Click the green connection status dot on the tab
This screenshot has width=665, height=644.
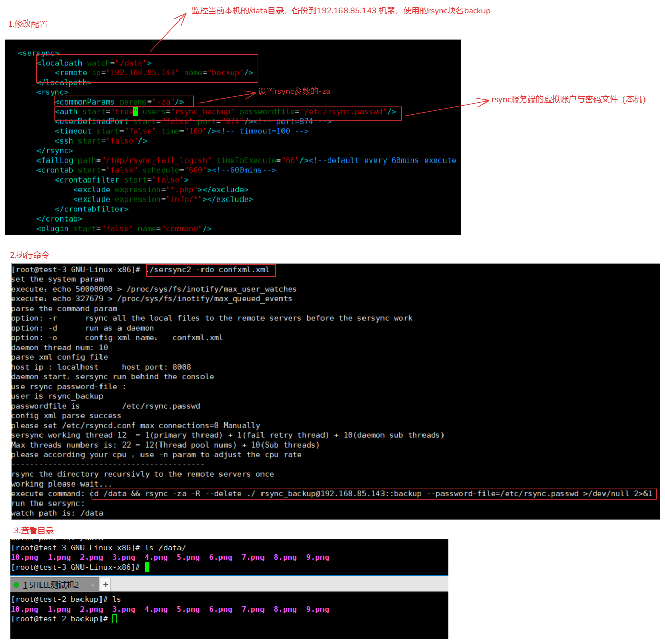pos(16,585)
